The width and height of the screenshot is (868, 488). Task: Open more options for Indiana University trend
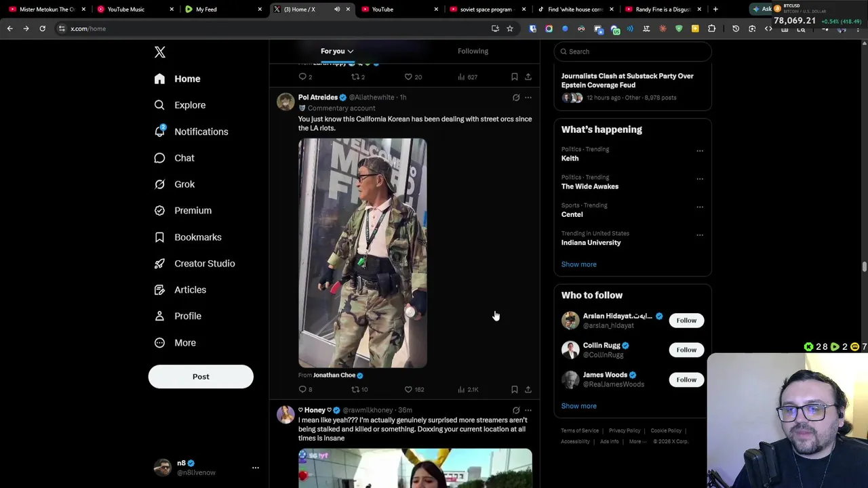click(700, 236)
